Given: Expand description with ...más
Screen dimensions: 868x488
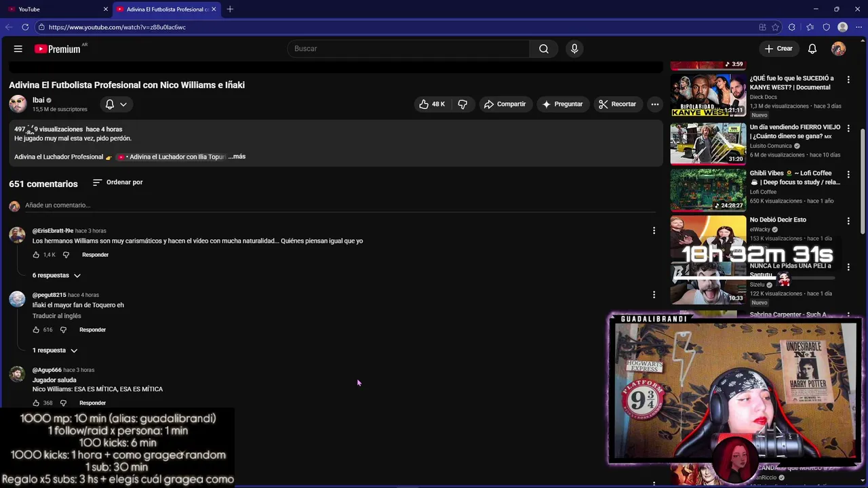Looking at the screenshot, I should coord(237,157).
